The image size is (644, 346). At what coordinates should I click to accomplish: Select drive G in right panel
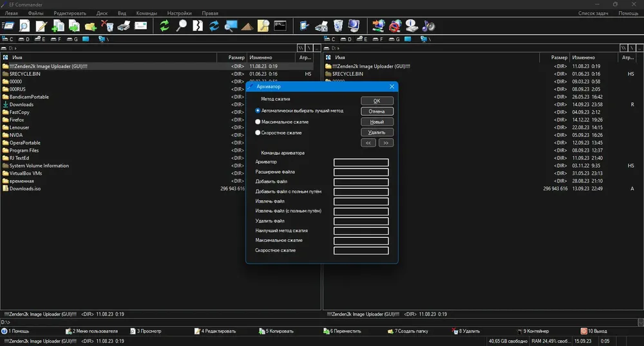[x=394, y=39]
